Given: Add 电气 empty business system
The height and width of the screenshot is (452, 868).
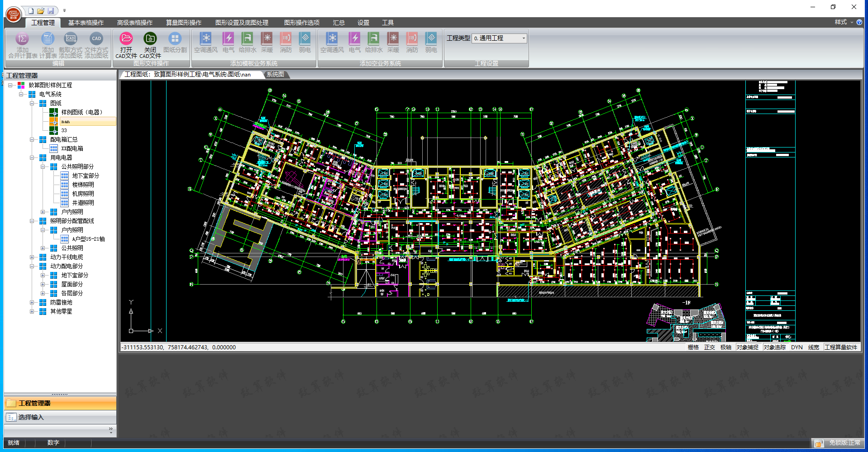Looking at the screenshot, I should point(355,42).
